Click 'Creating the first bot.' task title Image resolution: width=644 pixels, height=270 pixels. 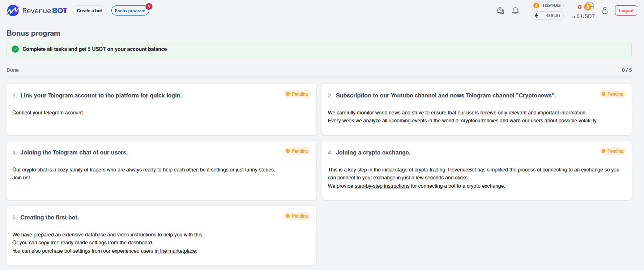point(50,217)
